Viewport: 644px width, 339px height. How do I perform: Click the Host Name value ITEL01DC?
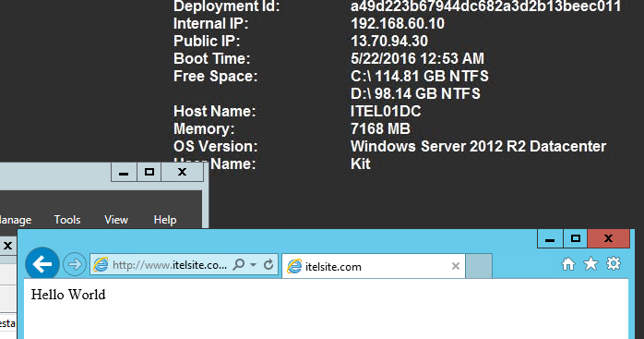386,111
